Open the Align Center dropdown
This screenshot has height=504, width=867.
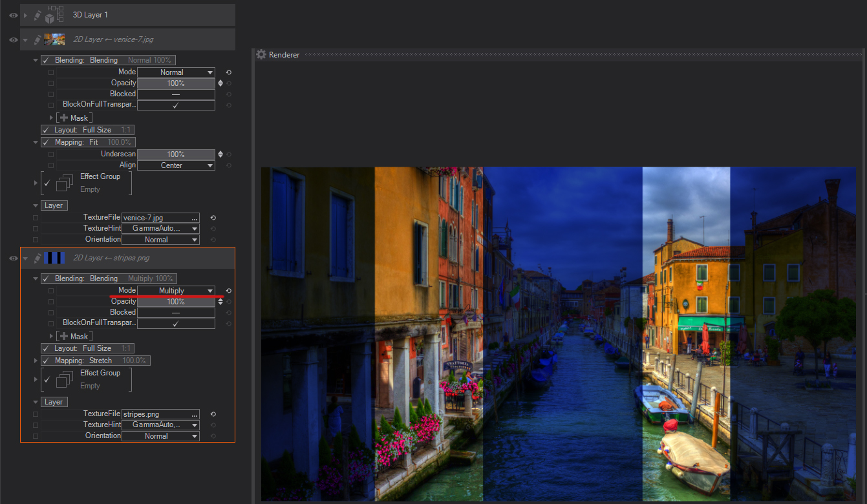(x=176, y=165)
